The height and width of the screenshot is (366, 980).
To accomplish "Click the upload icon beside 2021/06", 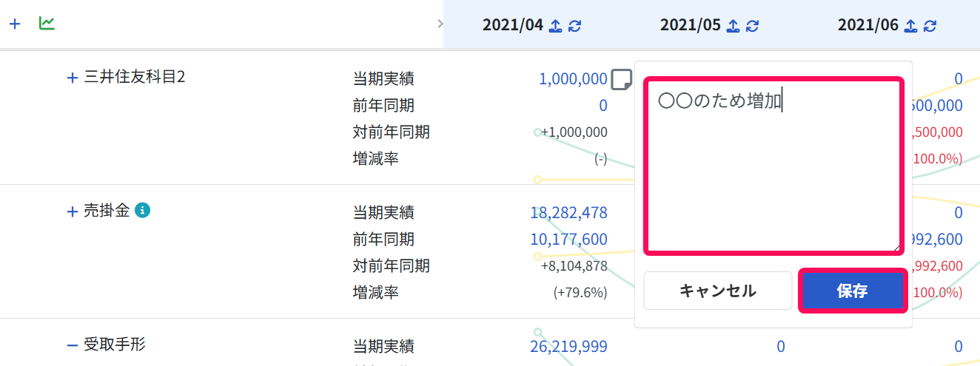I will tap(911, 25).
